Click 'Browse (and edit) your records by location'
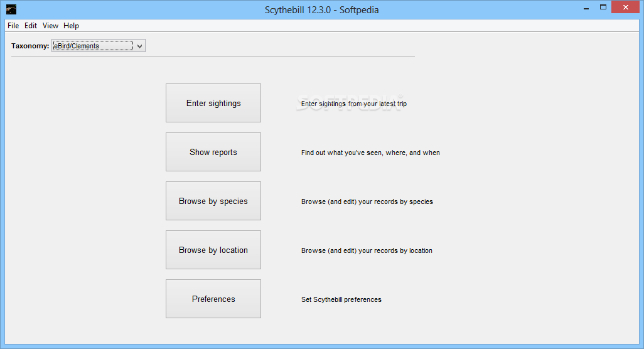 367,250
